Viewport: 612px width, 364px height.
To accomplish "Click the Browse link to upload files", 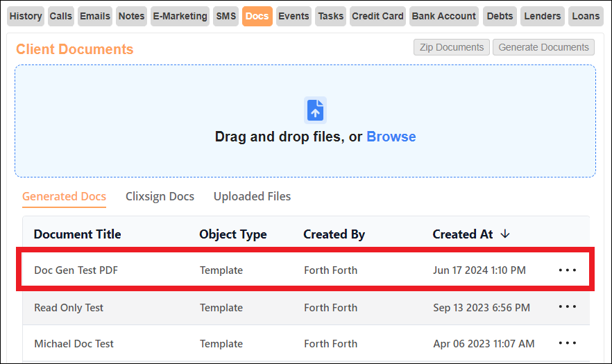I will coord(391,137).
